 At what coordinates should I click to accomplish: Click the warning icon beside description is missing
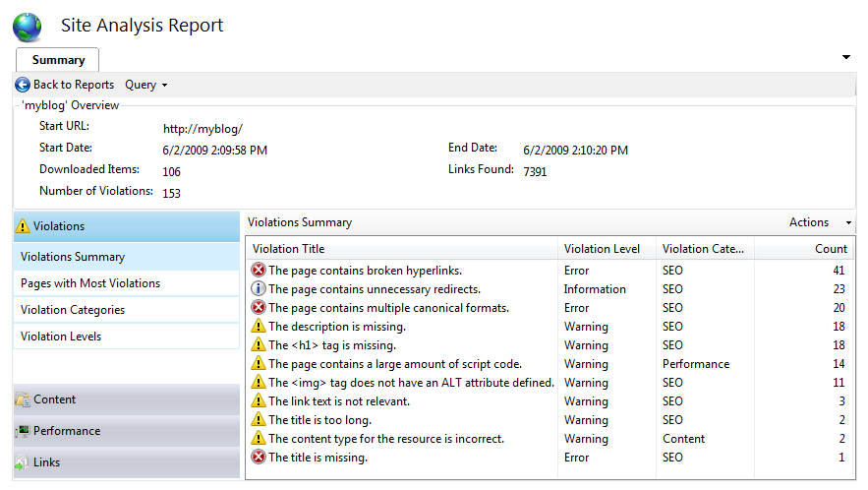pos(259,327)
